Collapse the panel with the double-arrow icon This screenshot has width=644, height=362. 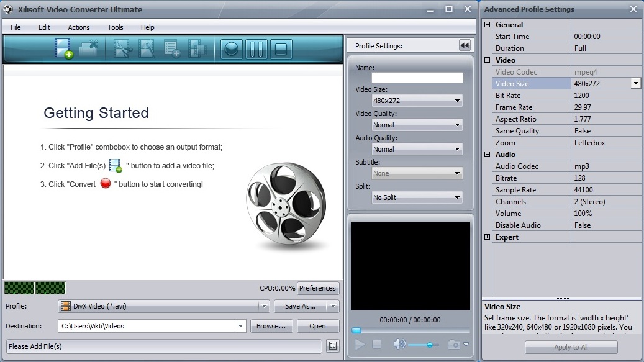(x=465, y=45)
